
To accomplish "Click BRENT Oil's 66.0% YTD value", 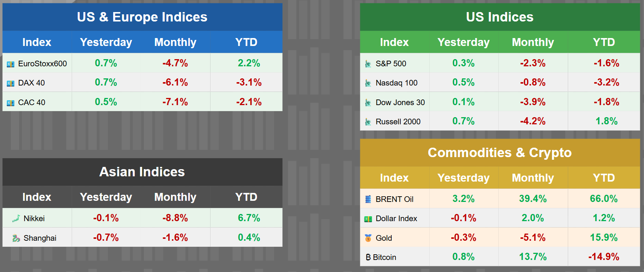I will pyautogui.click(x=604, y=199).
